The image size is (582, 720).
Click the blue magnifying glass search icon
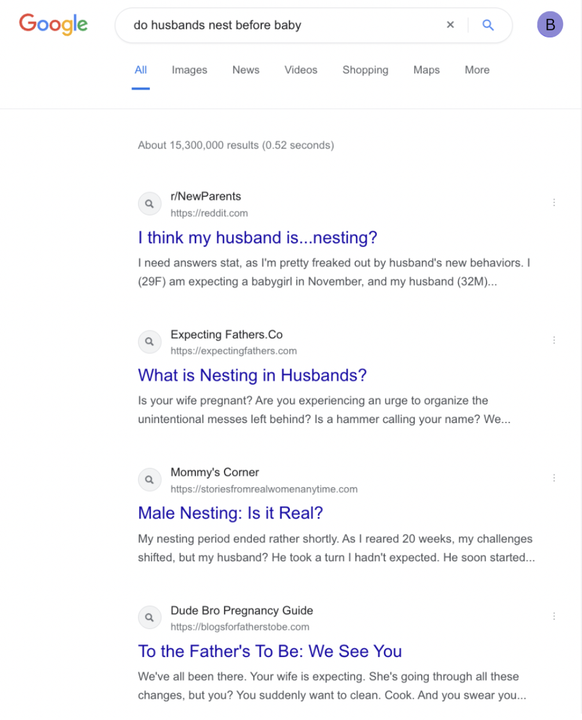(x=488, y=25)
